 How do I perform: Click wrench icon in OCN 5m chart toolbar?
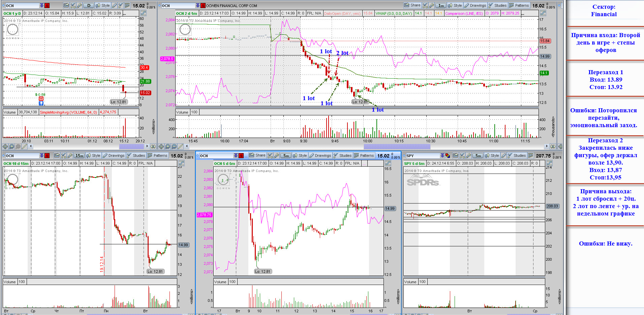click(276, 155)
